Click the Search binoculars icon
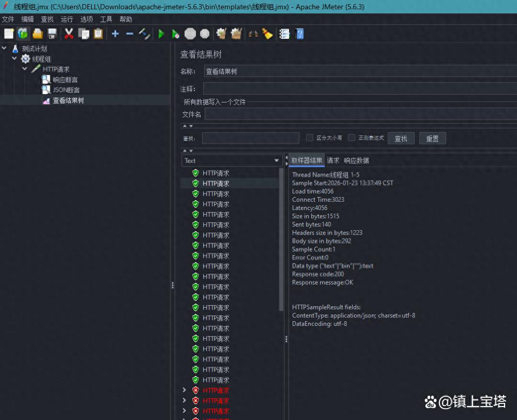Image resolution: width=517 pixels, height=420 pixels. 253,34
